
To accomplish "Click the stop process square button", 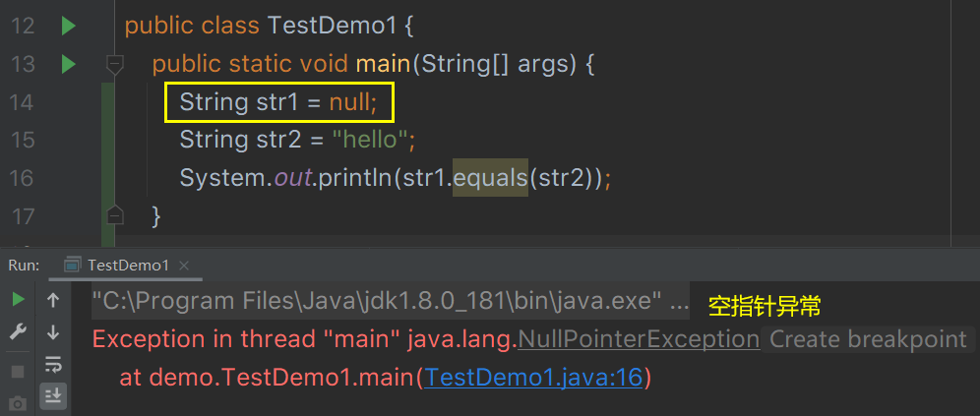I will click(x=18, y=371).
